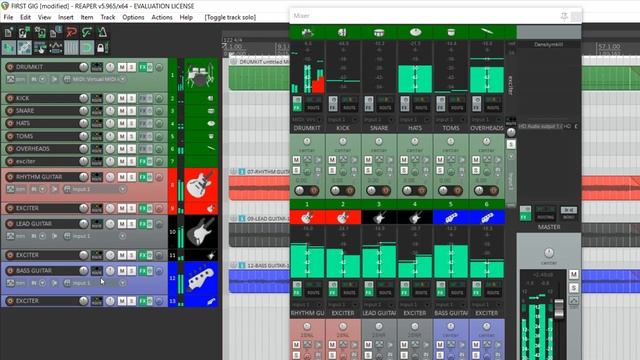
Task: Toggle the snap magnet toolbar icon
Action: (x=87, y=48)
